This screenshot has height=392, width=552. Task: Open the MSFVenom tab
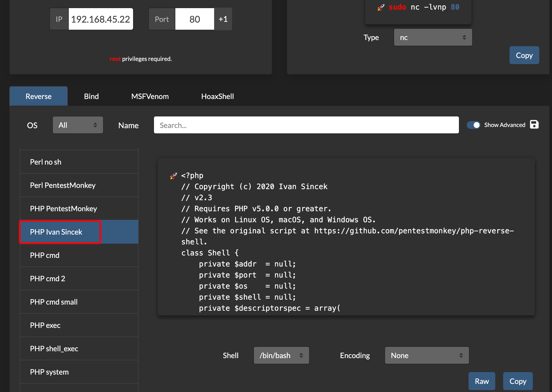pyautogui.click(x=150, y=96)
